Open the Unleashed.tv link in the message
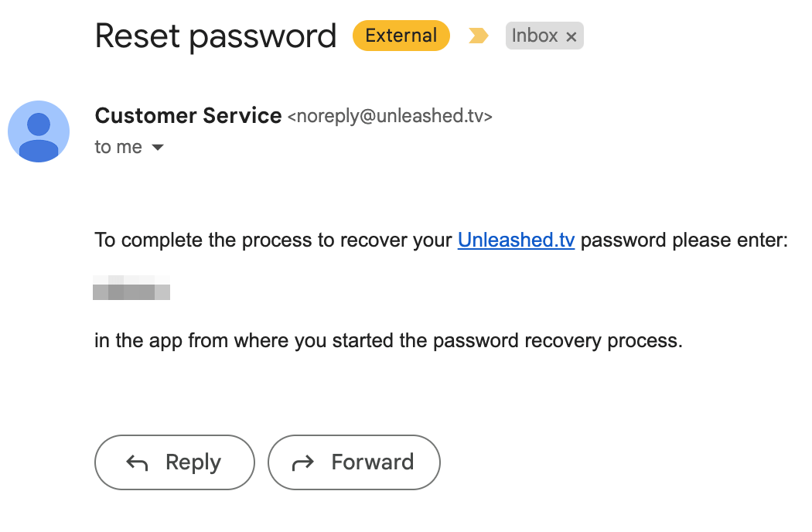Screen dimensions: 812x532 517,240
